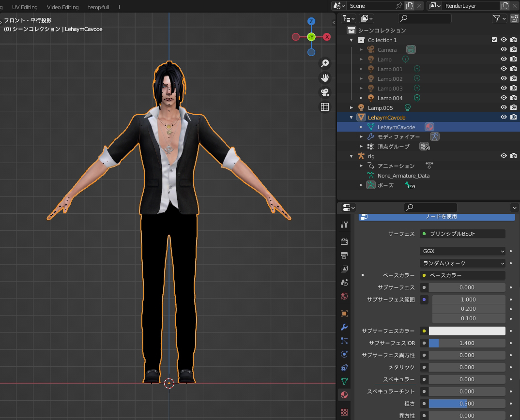Switch perspective/orthographic with the grid icon
The image size is (520, 420).
coord(325,107)
